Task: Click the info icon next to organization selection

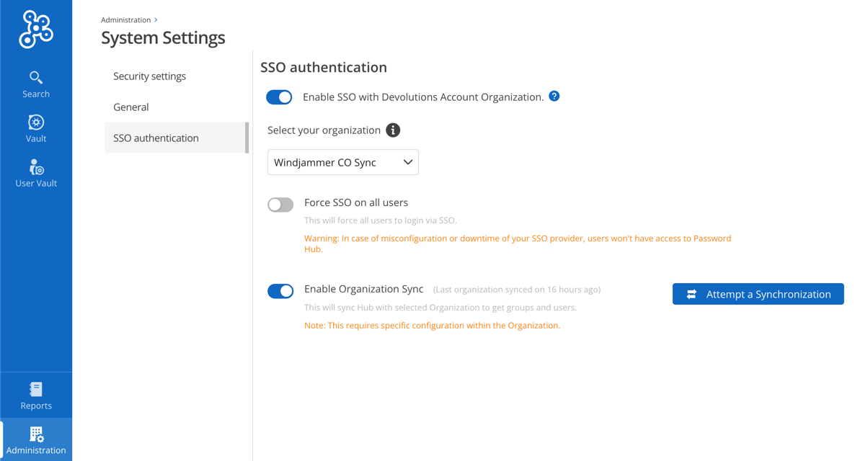Action: (x=393, y=130)
